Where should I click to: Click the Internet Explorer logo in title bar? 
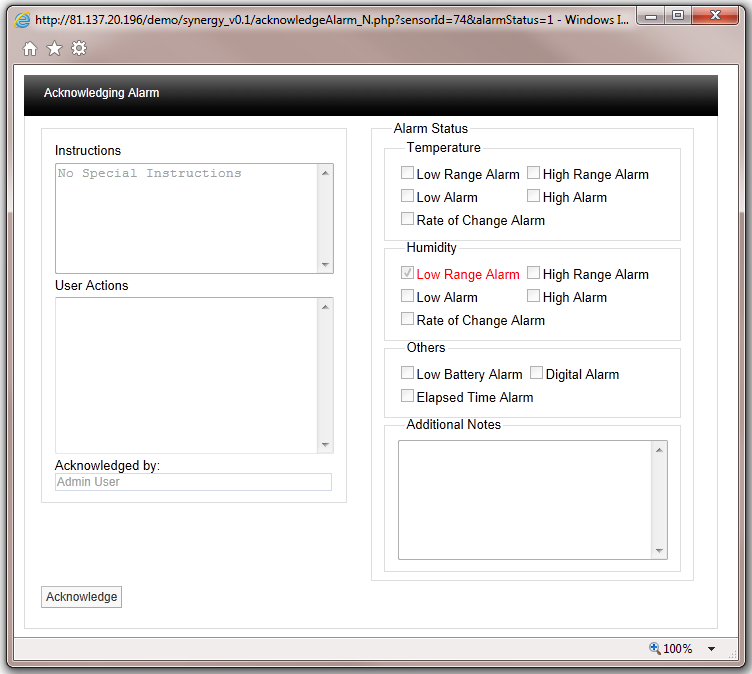(21, 18)
